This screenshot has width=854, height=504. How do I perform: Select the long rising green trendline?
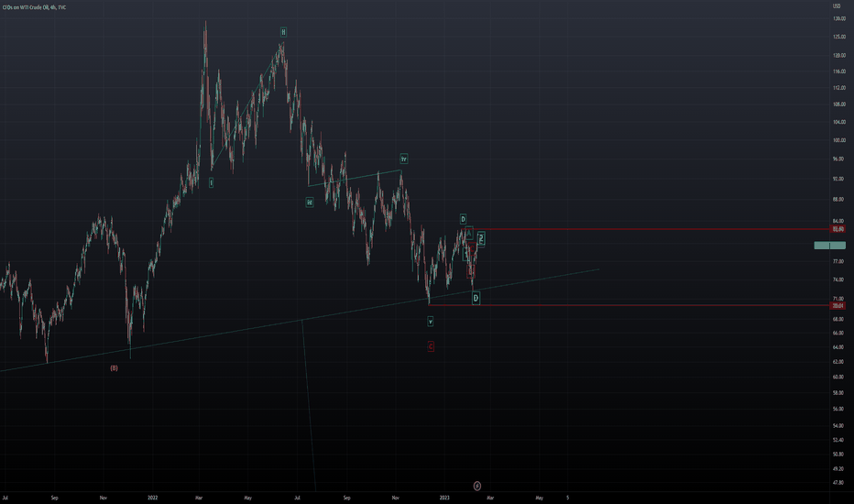300,321
